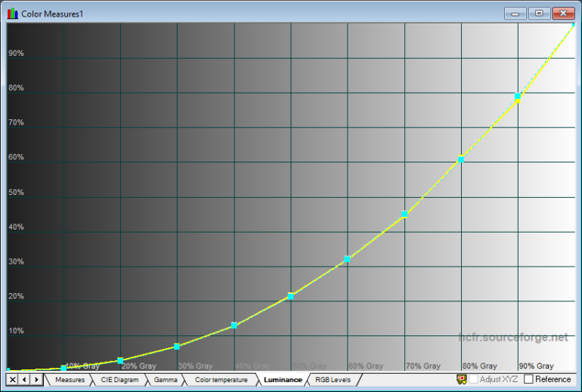
Task: Click the '90%' luminance axis label
Action: point(16,53)
